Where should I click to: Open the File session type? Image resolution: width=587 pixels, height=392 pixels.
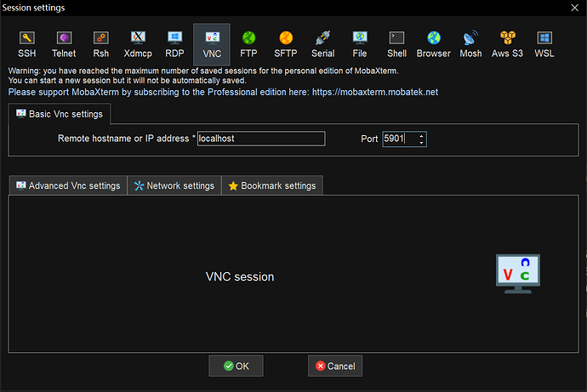tap(360, 44)
